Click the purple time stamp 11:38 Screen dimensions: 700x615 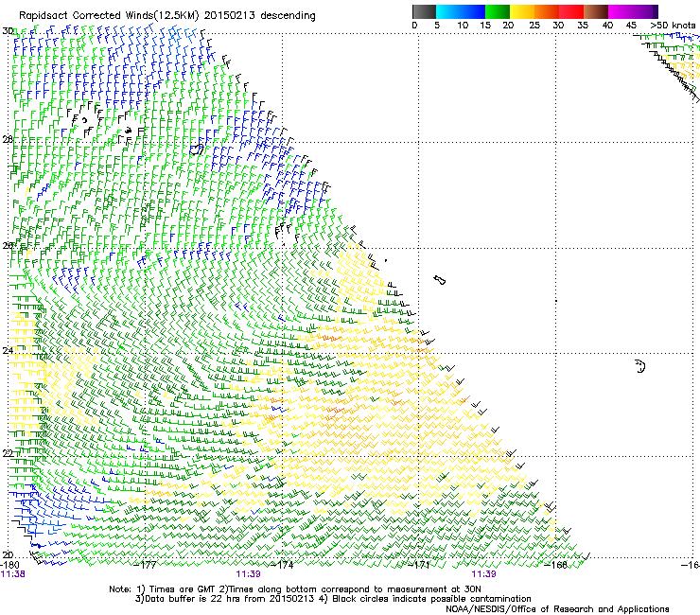coord(13,574)
